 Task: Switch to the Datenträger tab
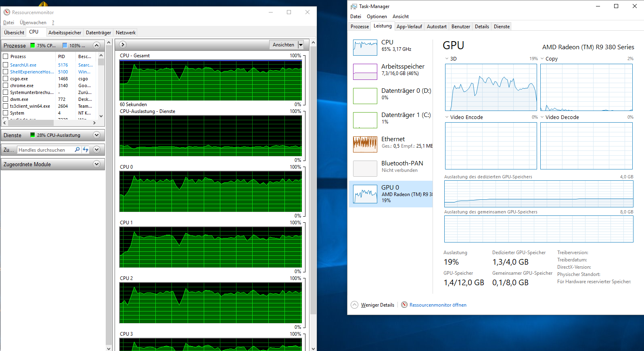coord(98,33)
